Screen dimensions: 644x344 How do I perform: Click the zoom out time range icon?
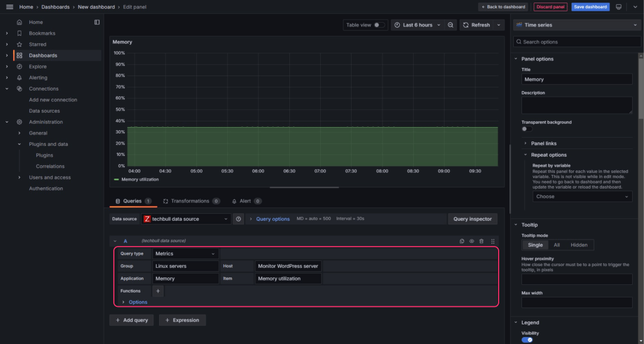click(x=451, y=25)
